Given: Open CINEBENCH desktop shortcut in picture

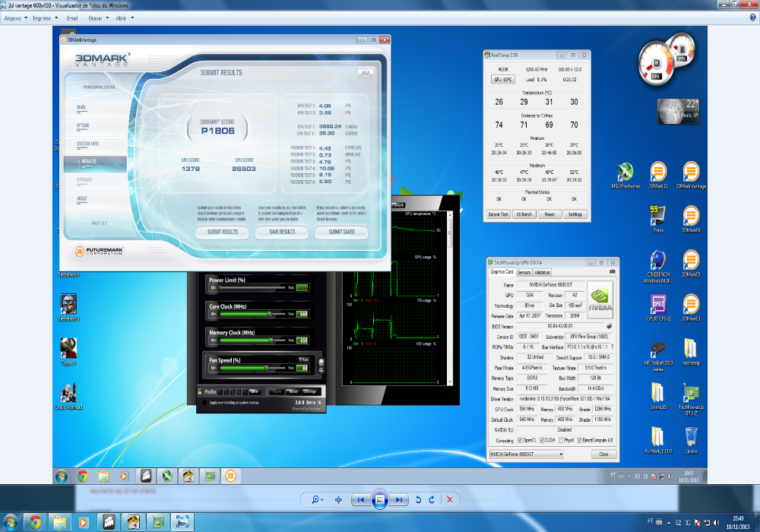Looking at the screenshot, I should pyautogui.click(x=658, y=267).
